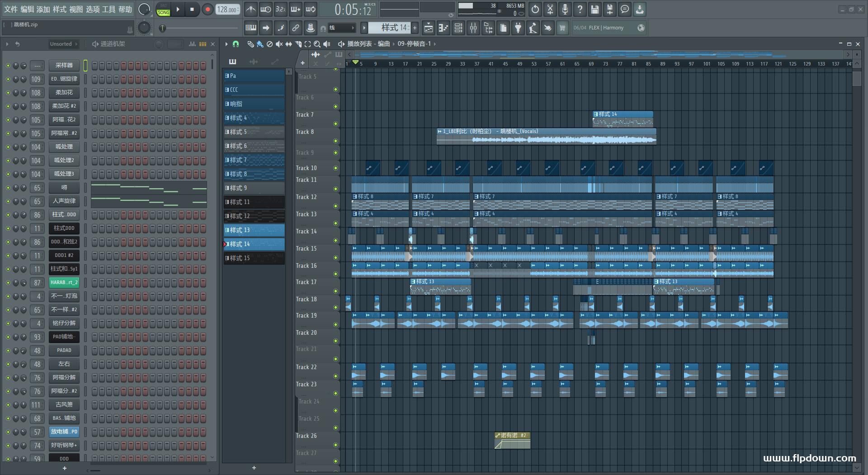Toggle Track 26 mute dot

click(335, 445)
